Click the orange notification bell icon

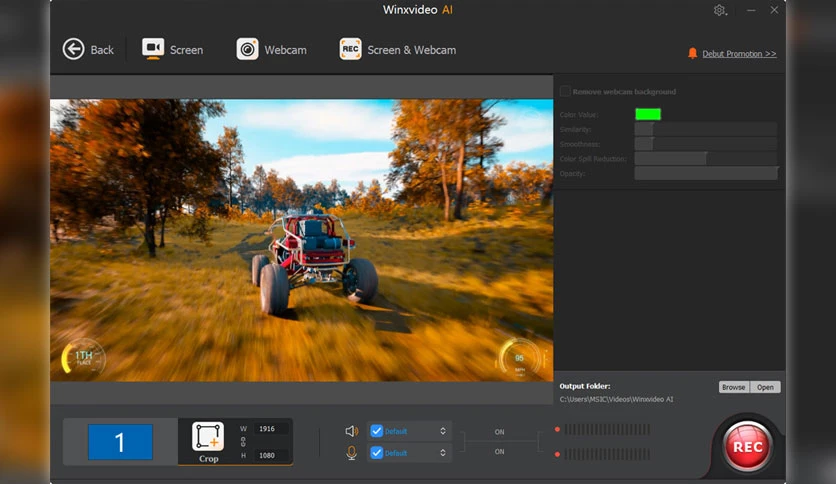tap(693, 53)
